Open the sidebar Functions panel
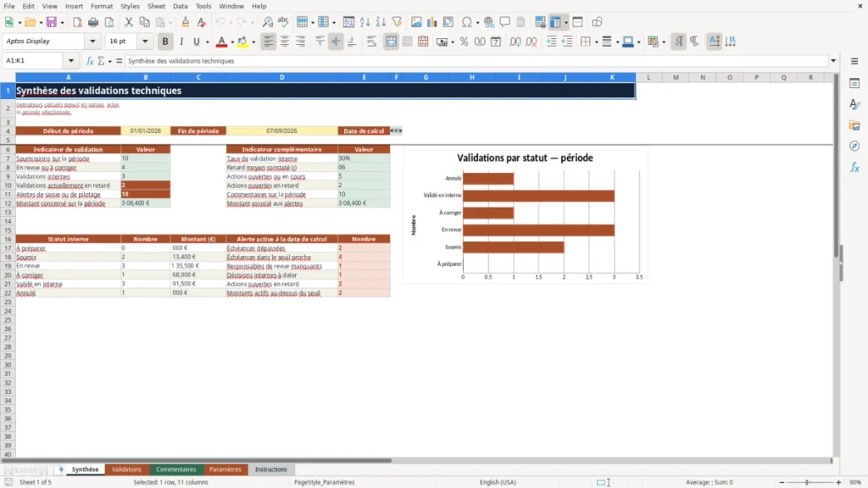This screenshot has width=868, height=488. click(854, 167)
